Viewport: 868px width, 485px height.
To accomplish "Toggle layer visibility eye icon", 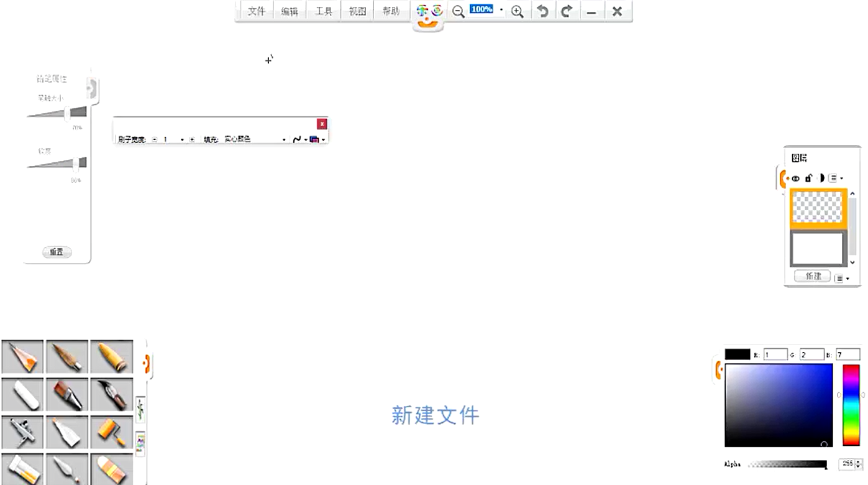I will point(795,178).
